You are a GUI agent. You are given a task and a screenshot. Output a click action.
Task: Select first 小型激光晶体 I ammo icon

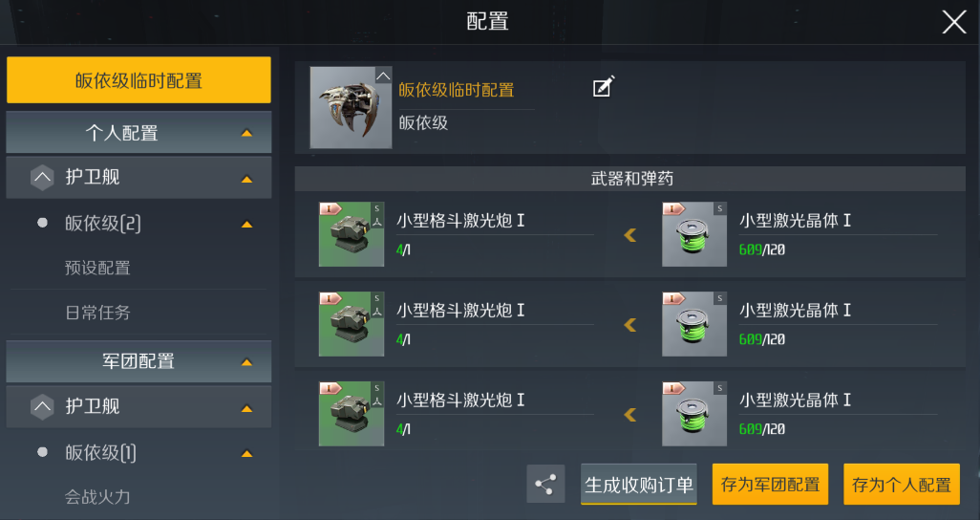(694, 234)
